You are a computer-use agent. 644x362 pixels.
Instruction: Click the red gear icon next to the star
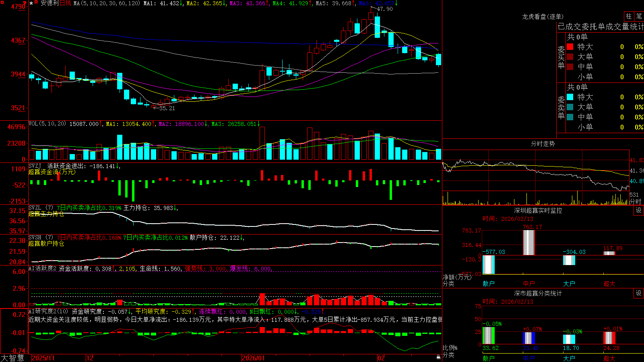click(x=36, y=3)
